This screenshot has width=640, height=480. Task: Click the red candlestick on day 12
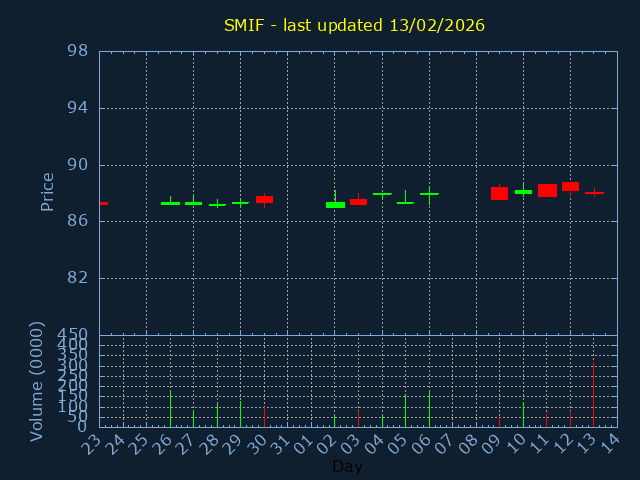[x=570, y=186]
